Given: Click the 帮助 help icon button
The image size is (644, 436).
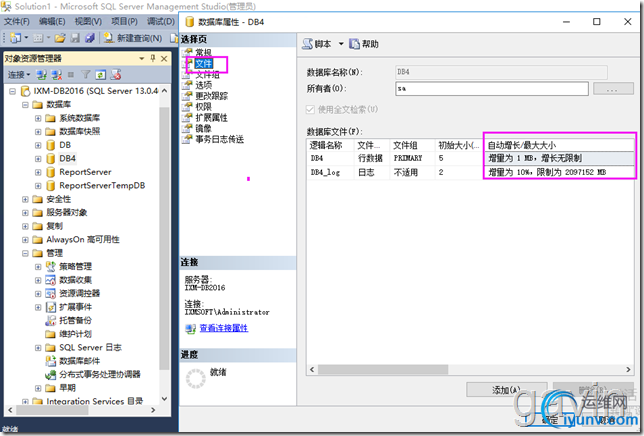Looking at the screenshot, I should 364,44.
